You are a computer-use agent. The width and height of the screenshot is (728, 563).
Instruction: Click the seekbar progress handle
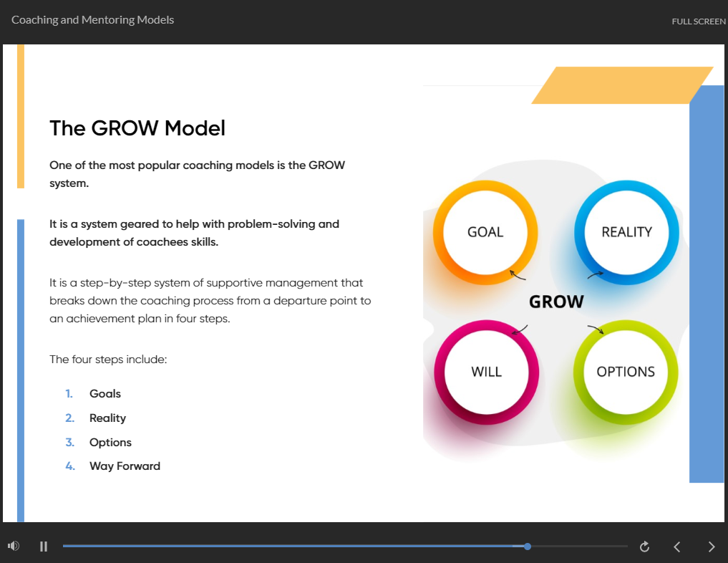pyautogui.click(x=528, y=547)
